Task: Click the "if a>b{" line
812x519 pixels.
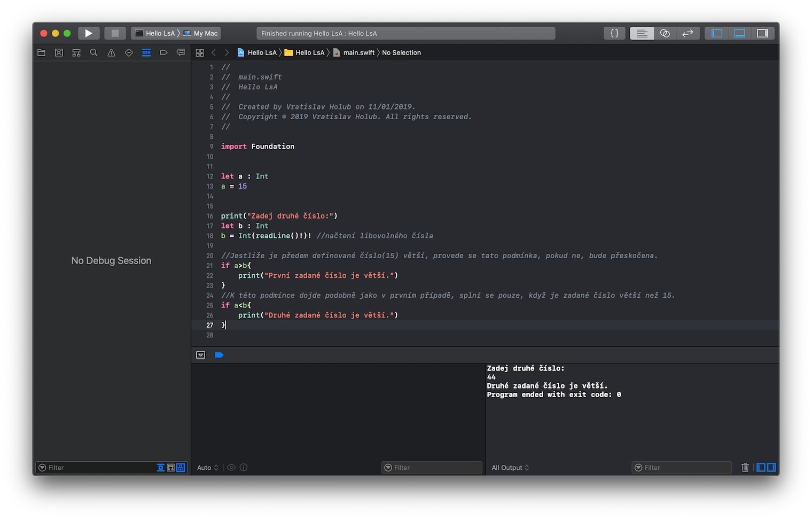Action: point(236,266)
